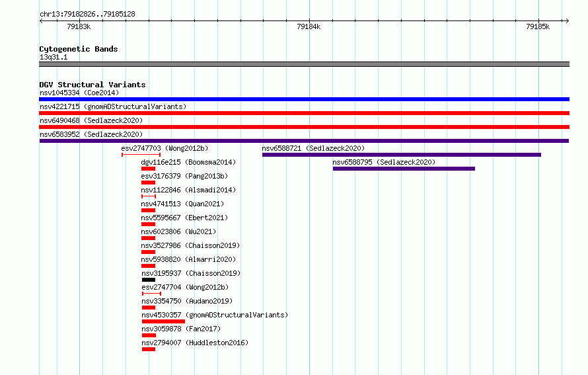Click nsv1122846 (Alsmadi2014) label
Image resolution: width=588 pixels, height=375 pixels.
188,190
